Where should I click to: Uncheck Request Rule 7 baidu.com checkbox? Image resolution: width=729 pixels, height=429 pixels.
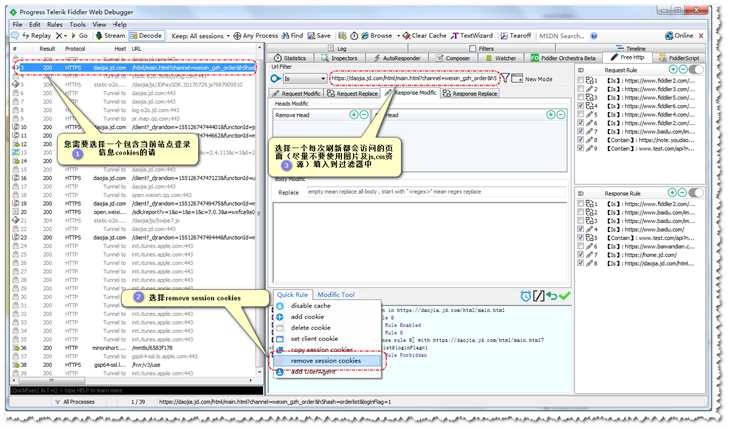click(580, 132)
